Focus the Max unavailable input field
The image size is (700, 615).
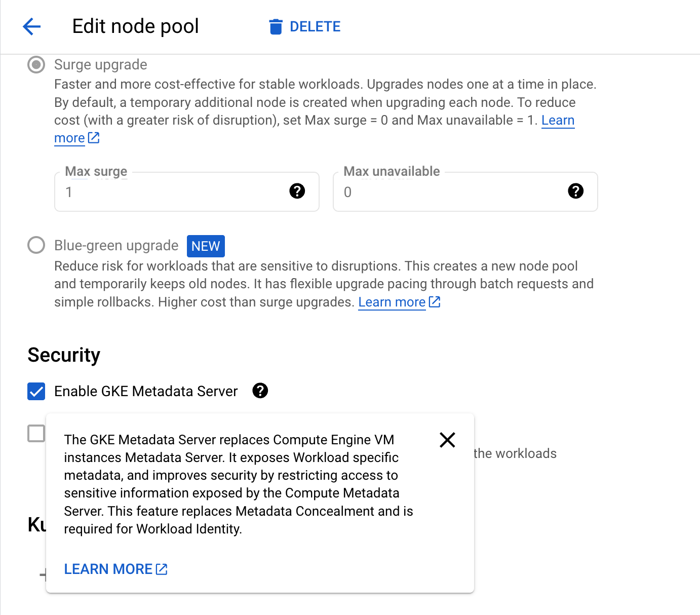pyautogui.click(x=451, y=192)
